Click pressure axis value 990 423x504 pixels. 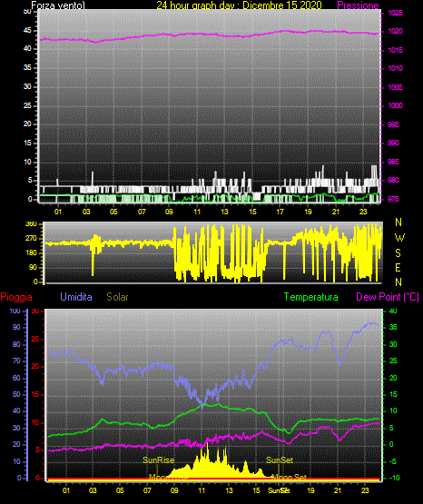point(393,143)
